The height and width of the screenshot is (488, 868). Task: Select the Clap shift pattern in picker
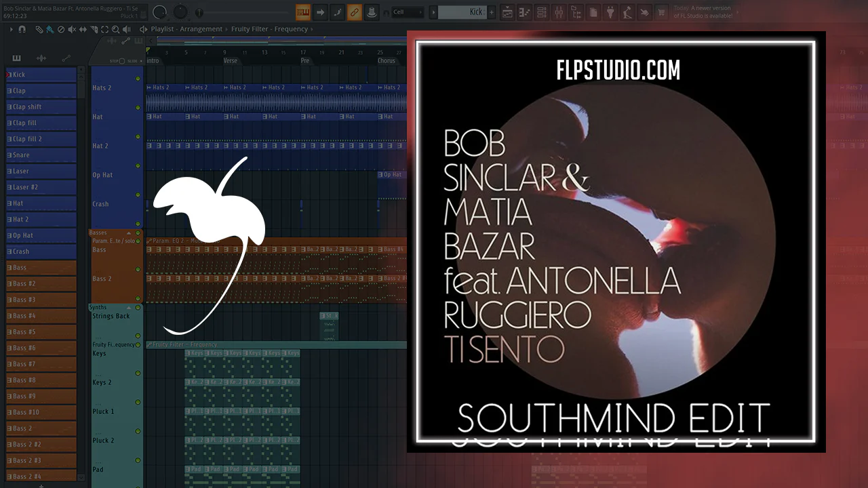click(x=41, y=106)
